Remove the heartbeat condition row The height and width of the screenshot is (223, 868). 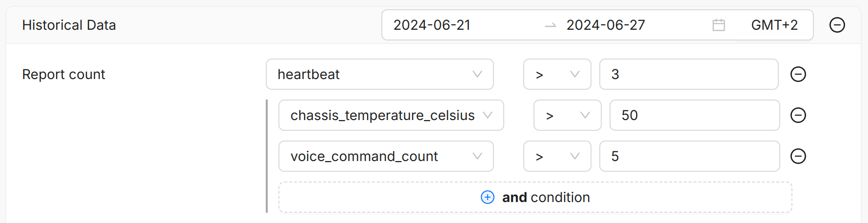click(x=798, y=74)
